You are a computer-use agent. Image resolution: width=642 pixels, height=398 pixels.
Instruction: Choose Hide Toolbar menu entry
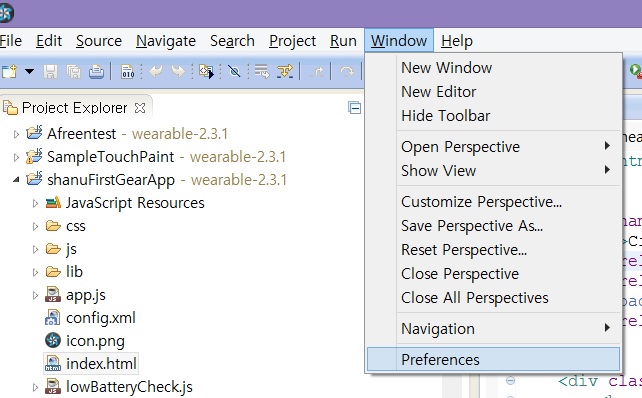(493, 115)
